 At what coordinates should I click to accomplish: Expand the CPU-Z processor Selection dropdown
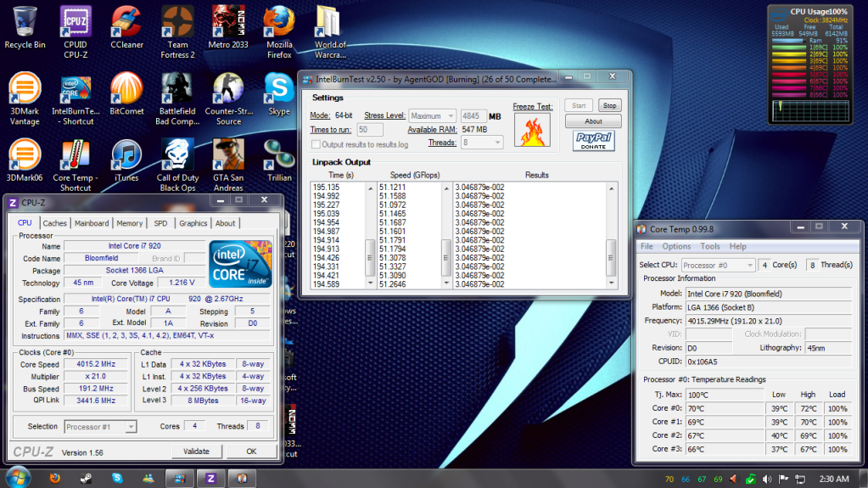[100, 427]
